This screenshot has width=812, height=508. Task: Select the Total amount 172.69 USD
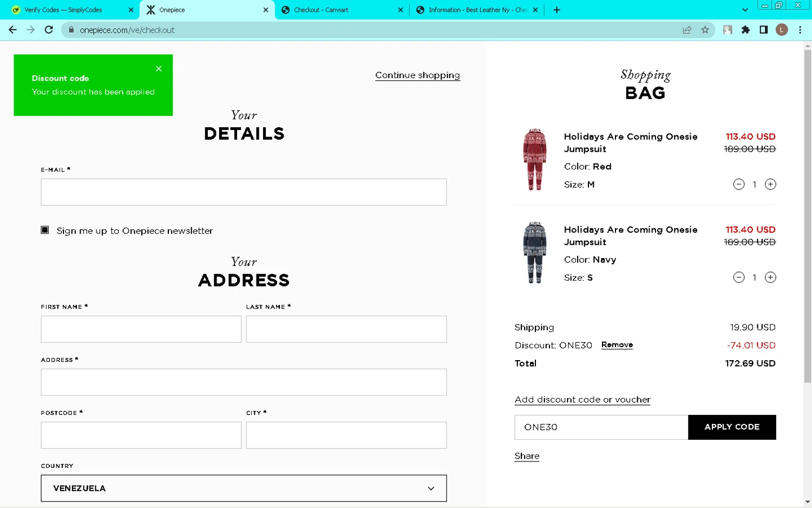[750, 363]
